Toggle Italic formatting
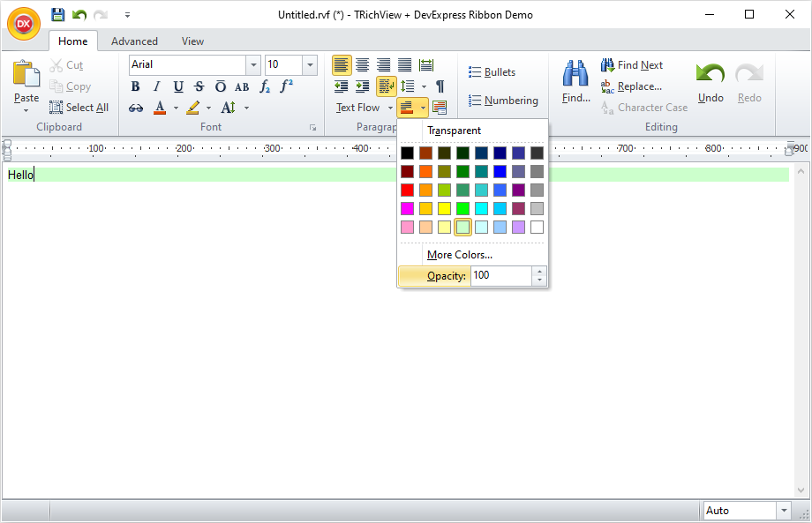812x523 pixels. click(x=157, y=86)
